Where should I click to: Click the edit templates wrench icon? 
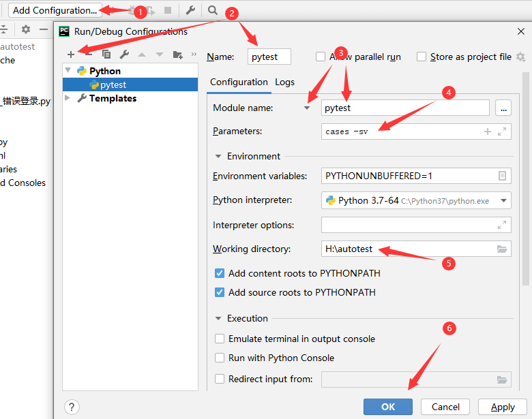(124, 55)
